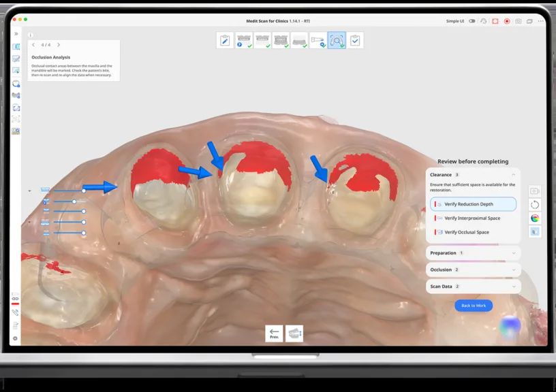556x392 pixels.
Task: Open the arch lock tool in sidebar
Action: [x=16, y=84]
